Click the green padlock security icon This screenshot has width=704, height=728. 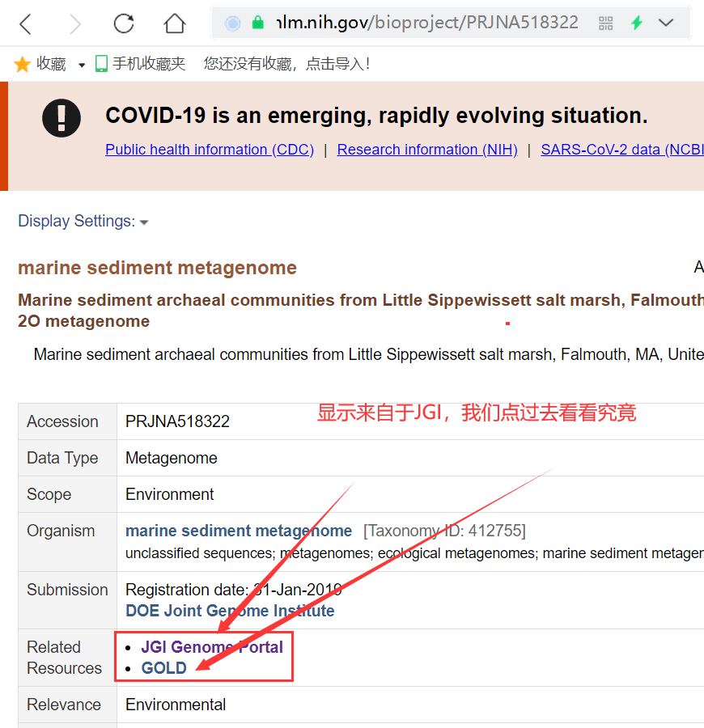258,23
